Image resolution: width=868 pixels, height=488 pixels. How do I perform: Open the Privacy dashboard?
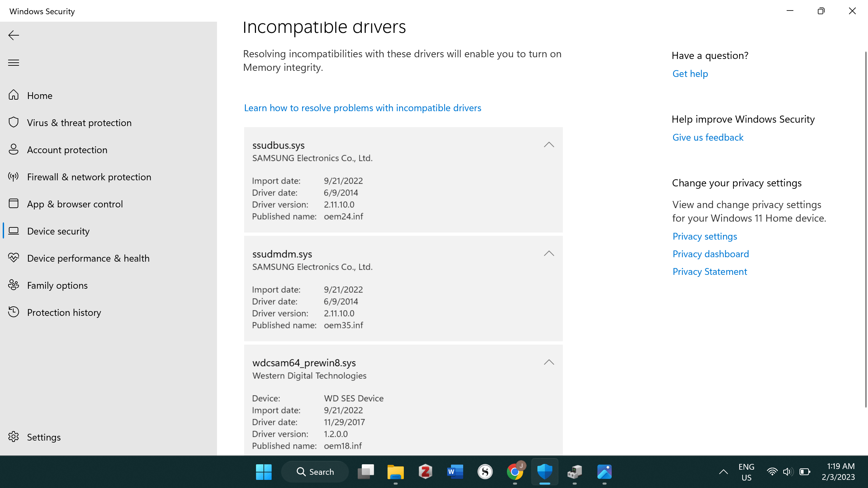point(711,253)
